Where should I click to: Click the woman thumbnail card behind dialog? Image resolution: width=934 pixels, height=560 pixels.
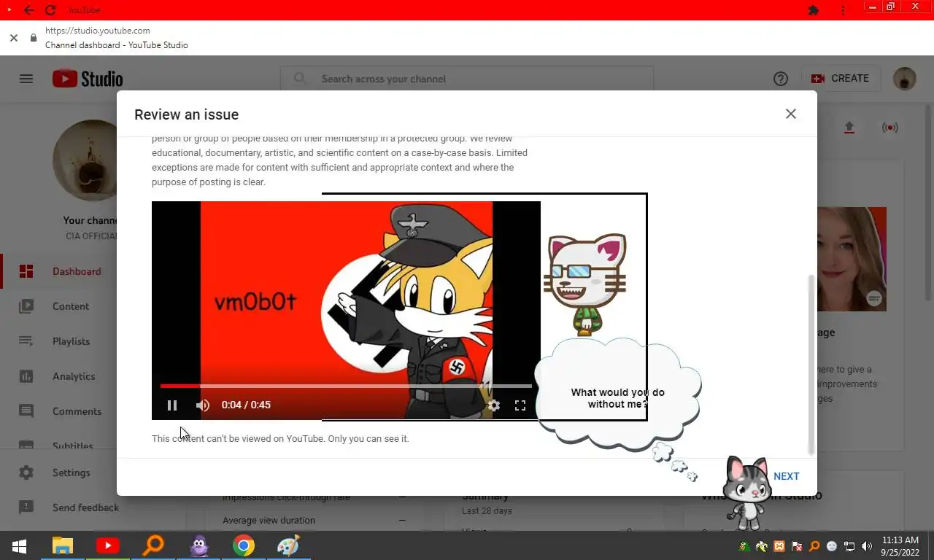coord(852,259)
